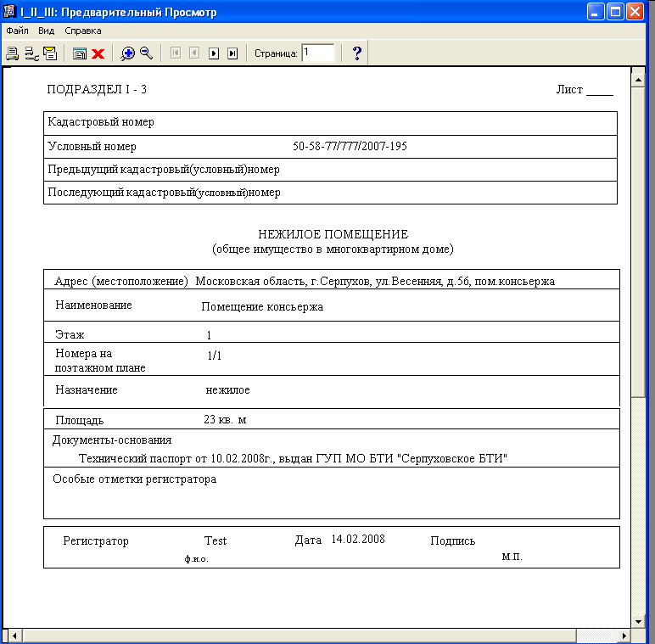Screen dimensions: 655x644
Task: Click the text "50-58-77/777/2007-195"
Action: coord(350,146)
